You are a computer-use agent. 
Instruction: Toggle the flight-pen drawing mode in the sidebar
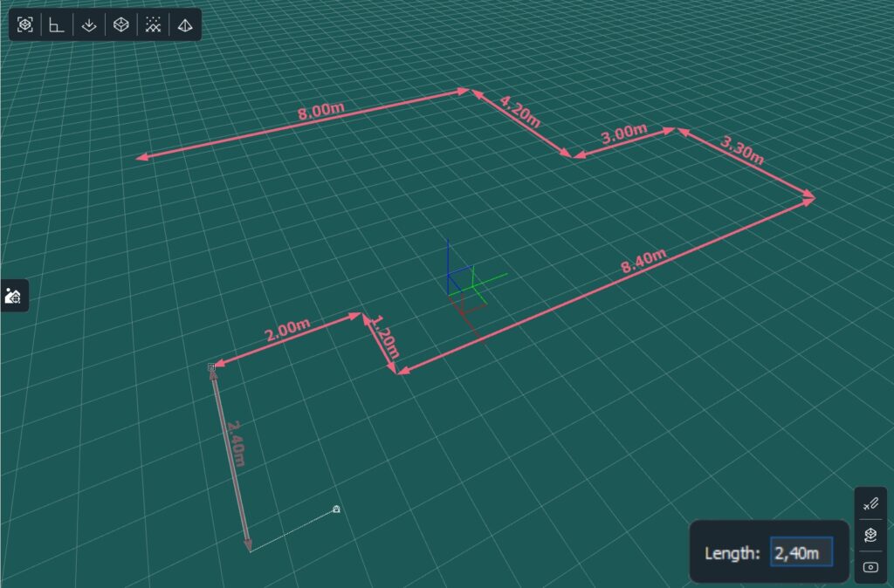pyautogui.click(x=870, y=504)
